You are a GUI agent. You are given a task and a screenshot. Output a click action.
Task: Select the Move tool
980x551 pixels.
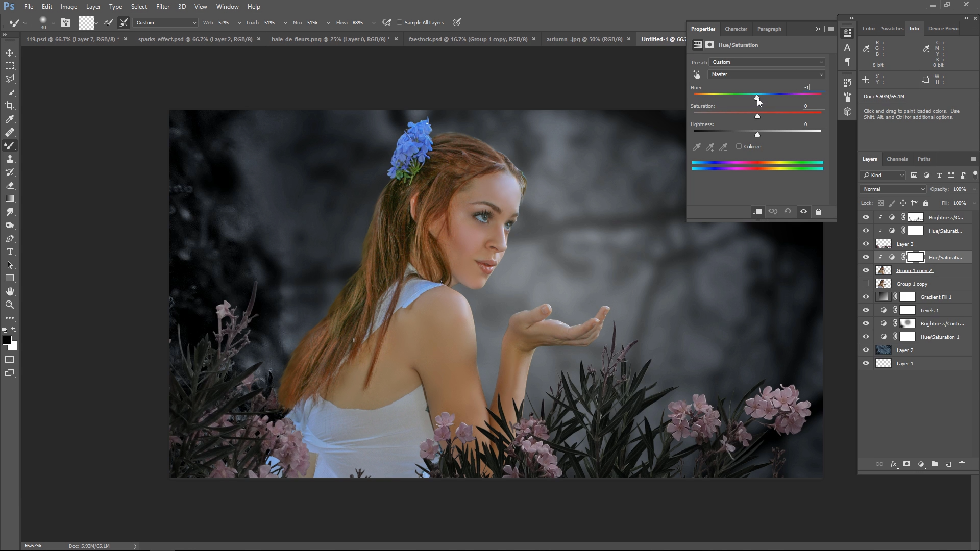[x=10, y=53]
